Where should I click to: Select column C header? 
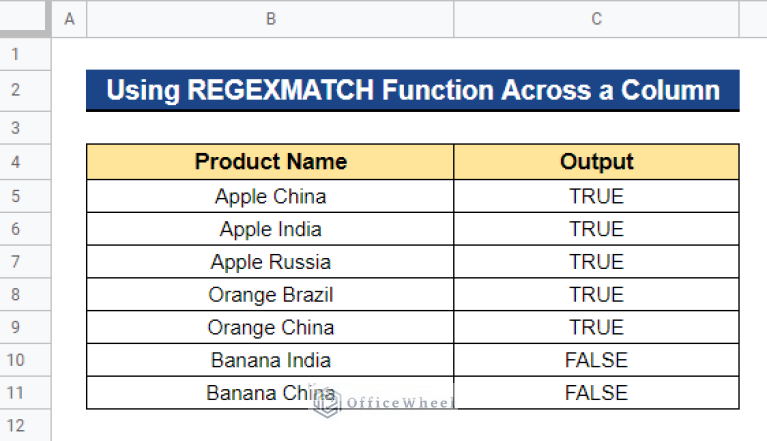point(596,19)
